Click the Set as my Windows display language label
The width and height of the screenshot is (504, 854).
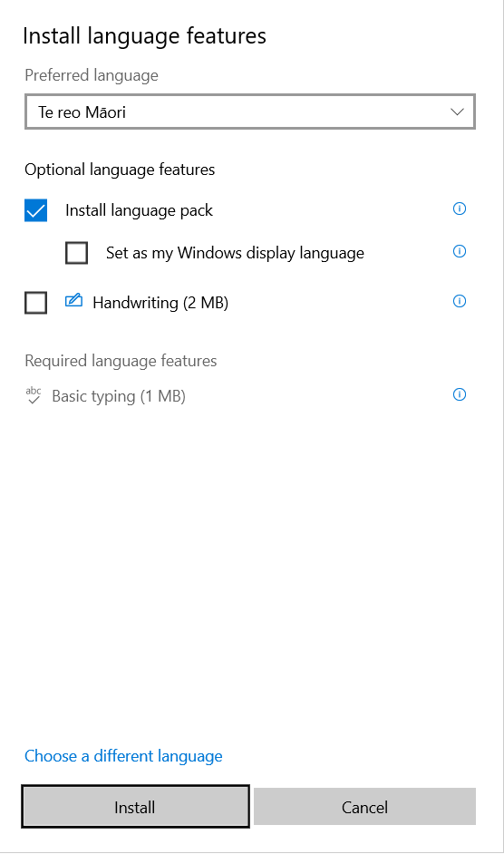coord(235,253)
